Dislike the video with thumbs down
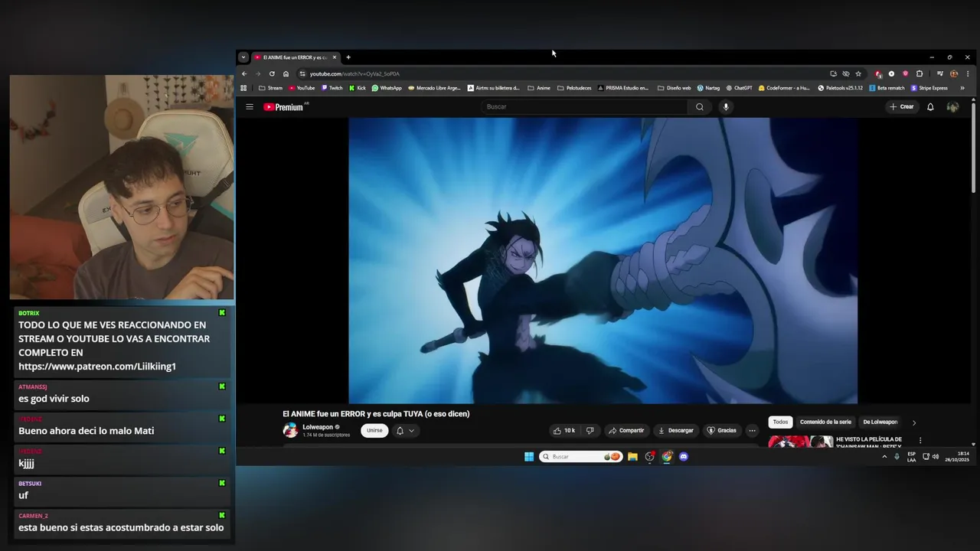 pyautogui.click(x=590, y=431)
